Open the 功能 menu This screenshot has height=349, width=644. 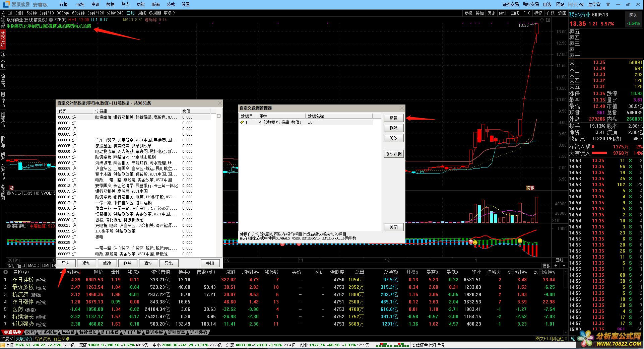tap(140, 4)
